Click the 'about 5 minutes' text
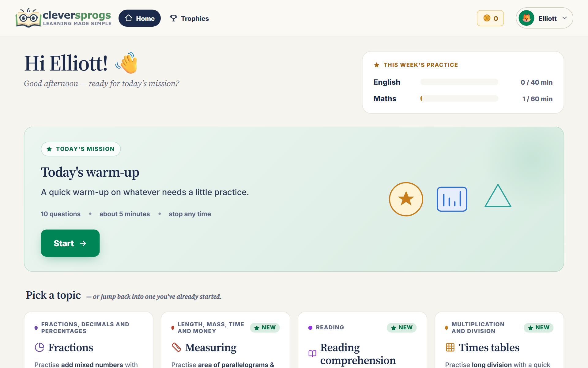 coord(125,214)
